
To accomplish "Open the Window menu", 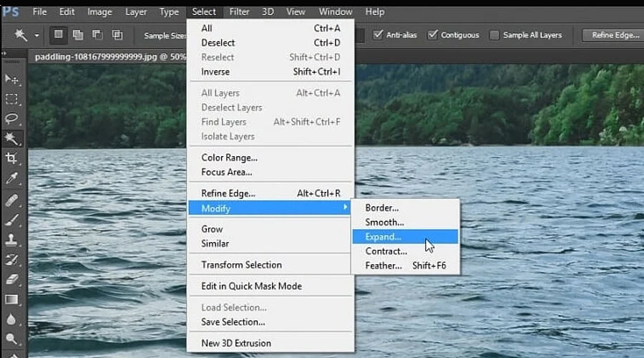I will point(336,12).
